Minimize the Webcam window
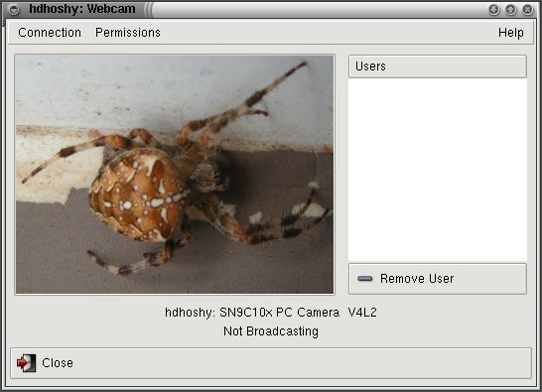Viewport: 542px width, 392px height. point(493,10)
